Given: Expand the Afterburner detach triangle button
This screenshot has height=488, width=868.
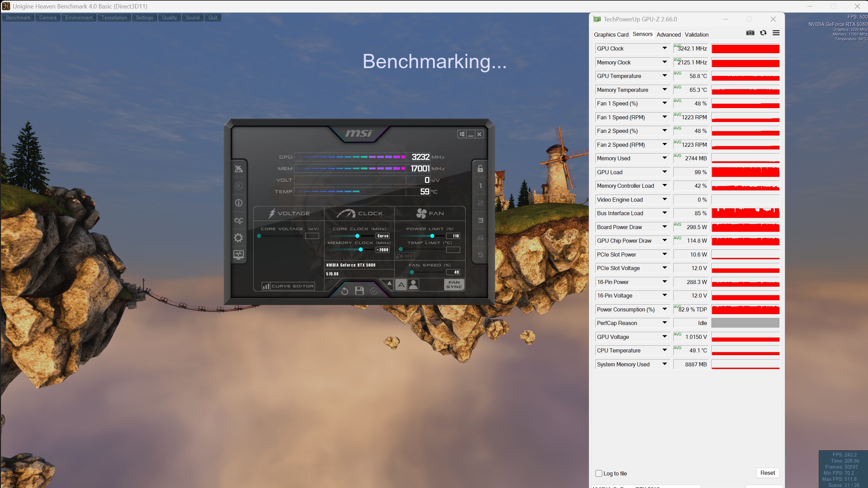Looking at the screenshot, I should (389, 283).
